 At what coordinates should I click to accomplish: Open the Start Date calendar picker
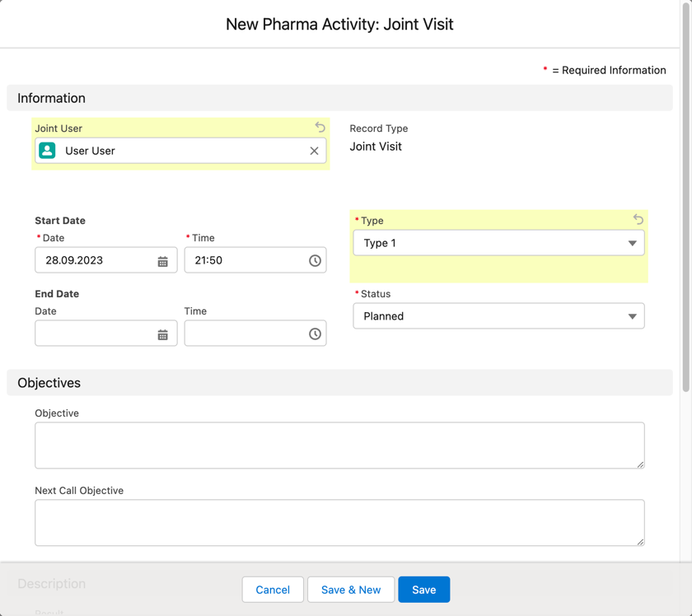[162, 261]
